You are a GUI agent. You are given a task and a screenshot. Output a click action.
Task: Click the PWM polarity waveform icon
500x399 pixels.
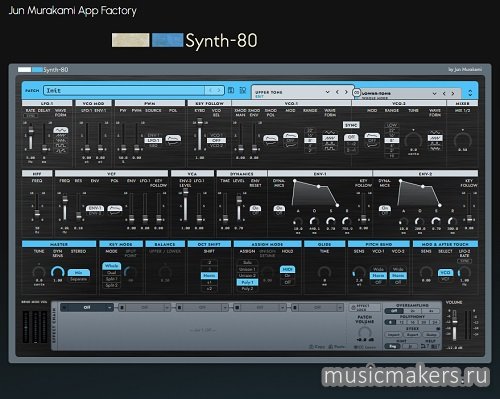click(173, 139)
